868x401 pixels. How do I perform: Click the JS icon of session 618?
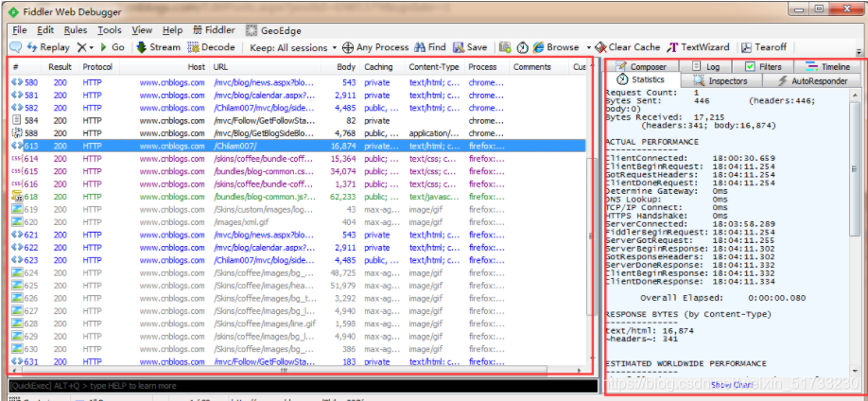click(x=17, y=196)
